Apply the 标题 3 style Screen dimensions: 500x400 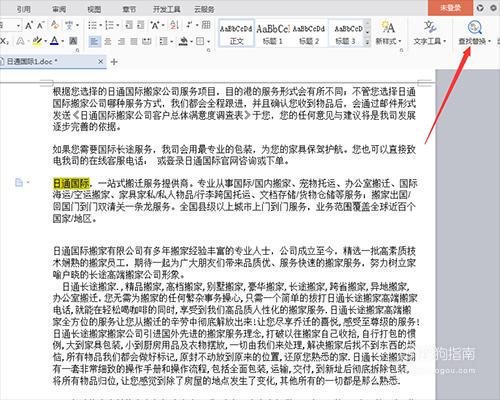[x=346, y=33]
